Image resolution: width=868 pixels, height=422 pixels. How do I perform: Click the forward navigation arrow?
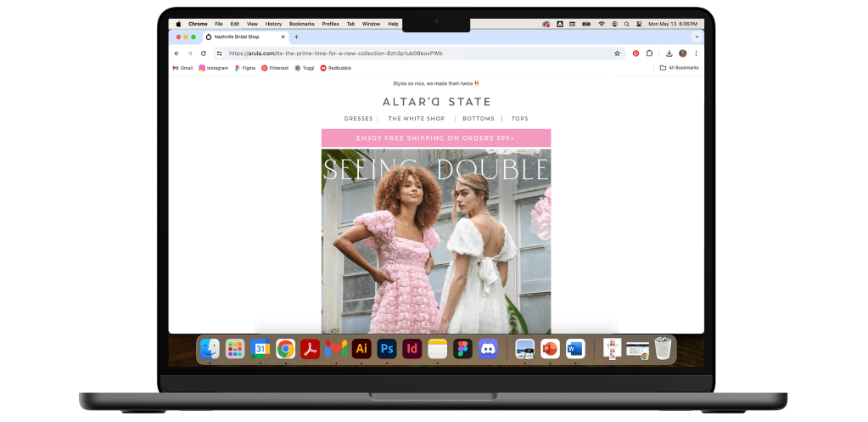190,53
